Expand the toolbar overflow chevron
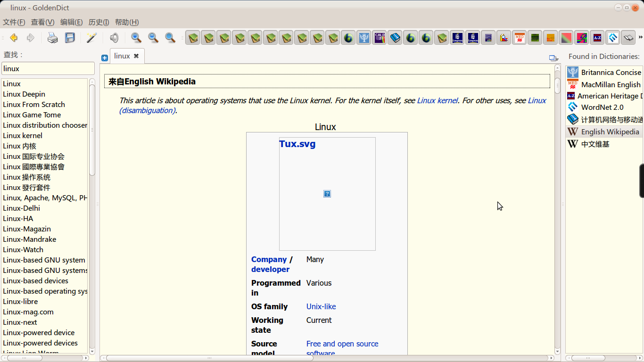The width and height of the screenshot is (644, 362). pyautogui.click(x=640, y=37)
